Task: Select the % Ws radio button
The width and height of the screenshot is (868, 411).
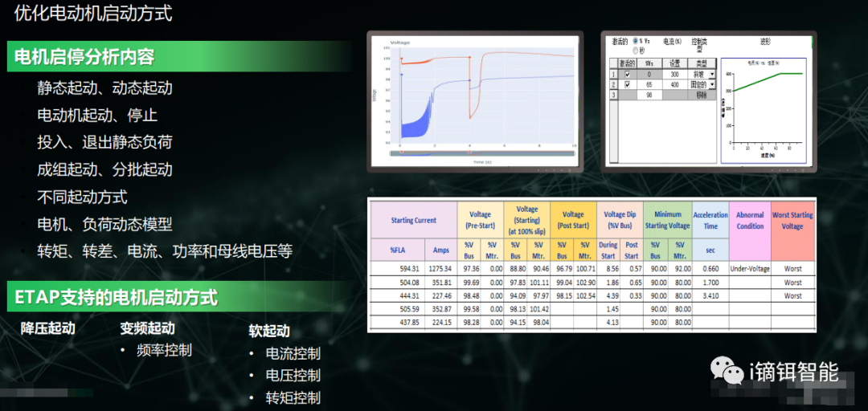Action: [x=637, y=40]
